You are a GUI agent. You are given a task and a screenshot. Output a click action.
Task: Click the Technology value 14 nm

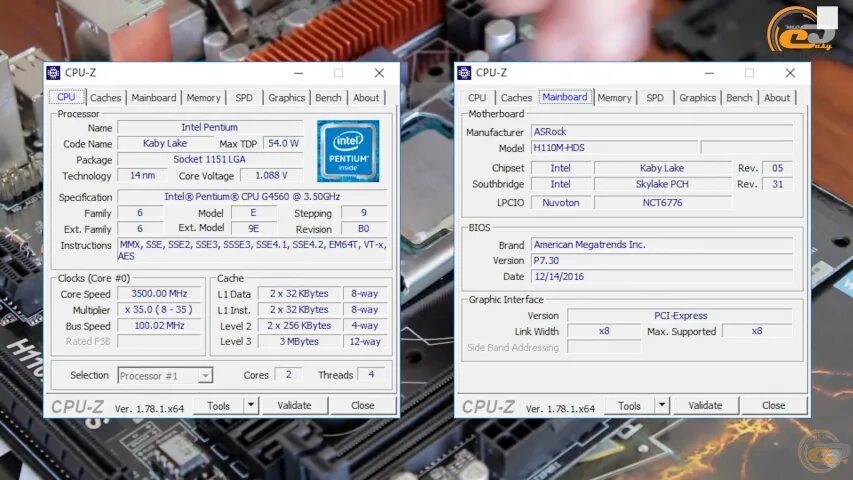pos(143,175)
